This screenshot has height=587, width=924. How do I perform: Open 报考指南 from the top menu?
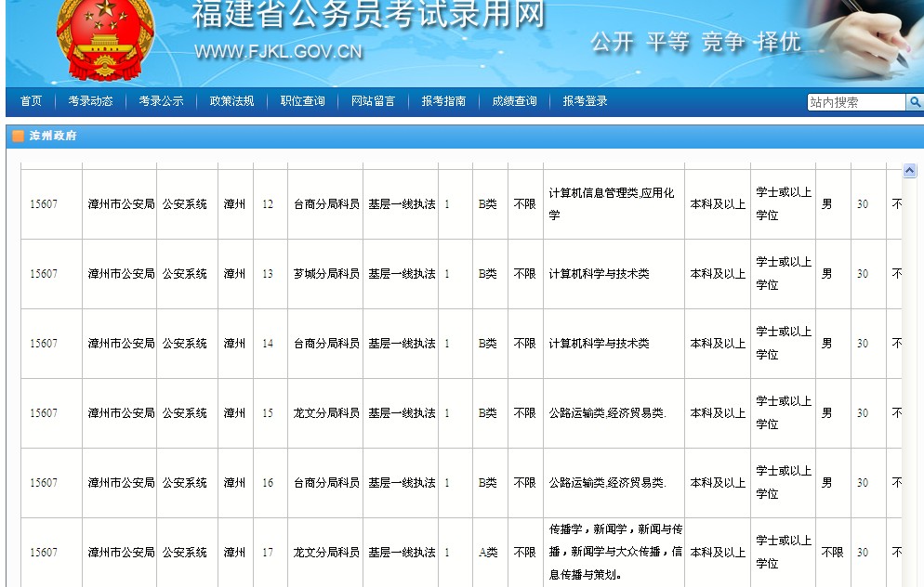coord(442,102)
